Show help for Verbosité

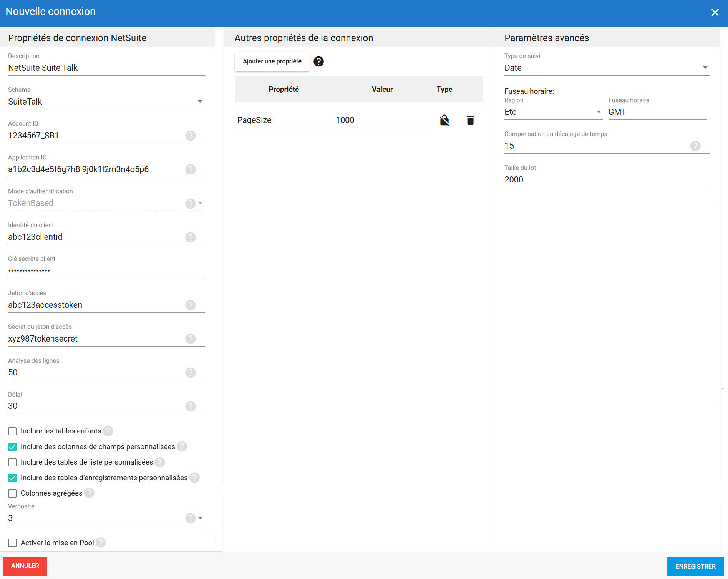tap(191, 518)
